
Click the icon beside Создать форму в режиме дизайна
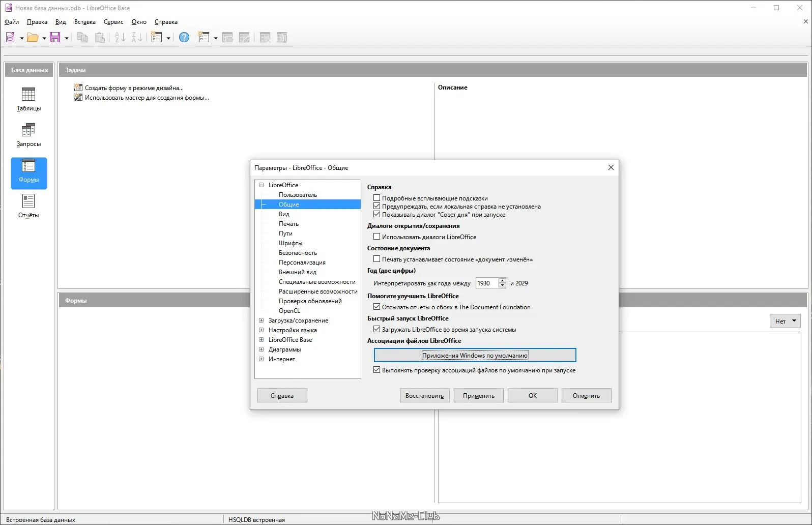pos(78,87)
